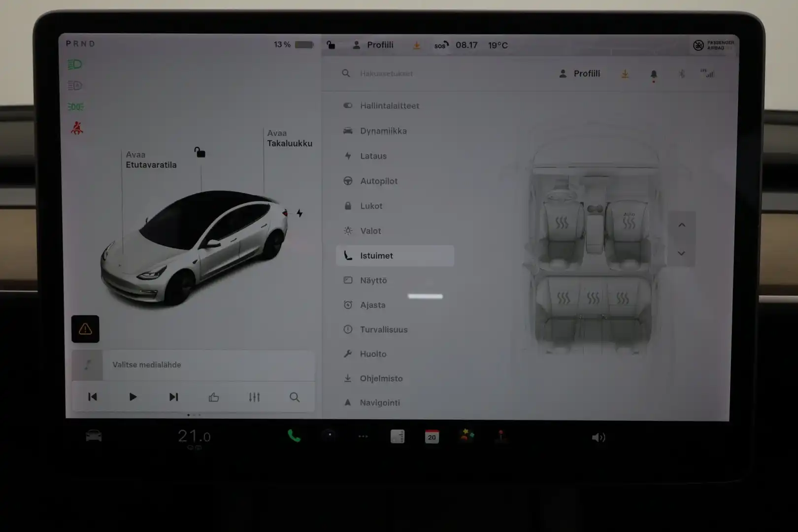Tap the Hakuasetukset search field
This screenshot has height=532, width=798.
pos(386,73)
